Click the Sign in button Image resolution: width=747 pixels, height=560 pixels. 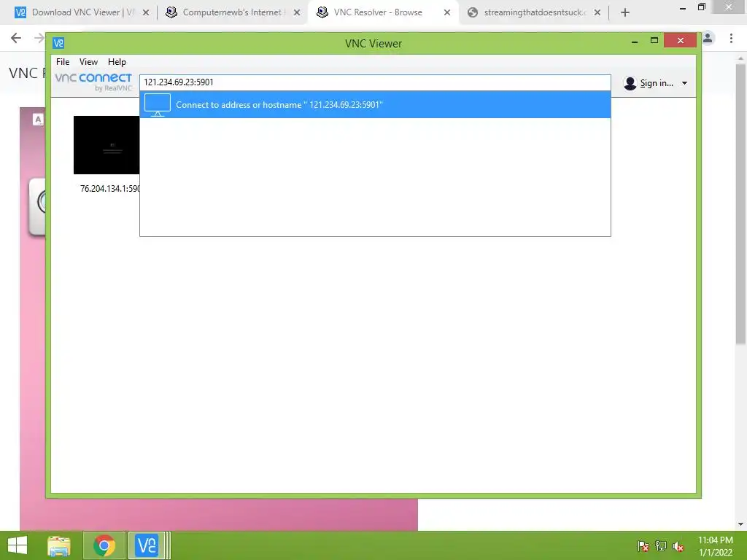click(x=656, y=83)
